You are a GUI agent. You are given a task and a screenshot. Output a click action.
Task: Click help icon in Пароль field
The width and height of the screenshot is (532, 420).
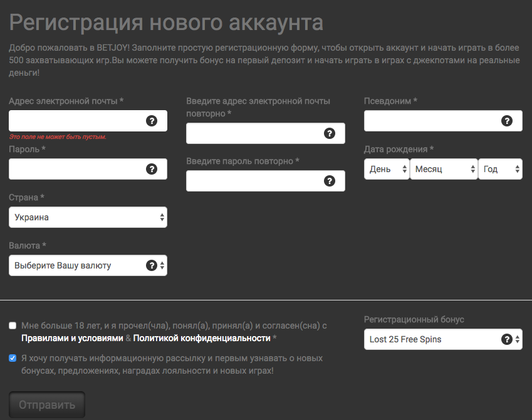[x=152, y=169]
